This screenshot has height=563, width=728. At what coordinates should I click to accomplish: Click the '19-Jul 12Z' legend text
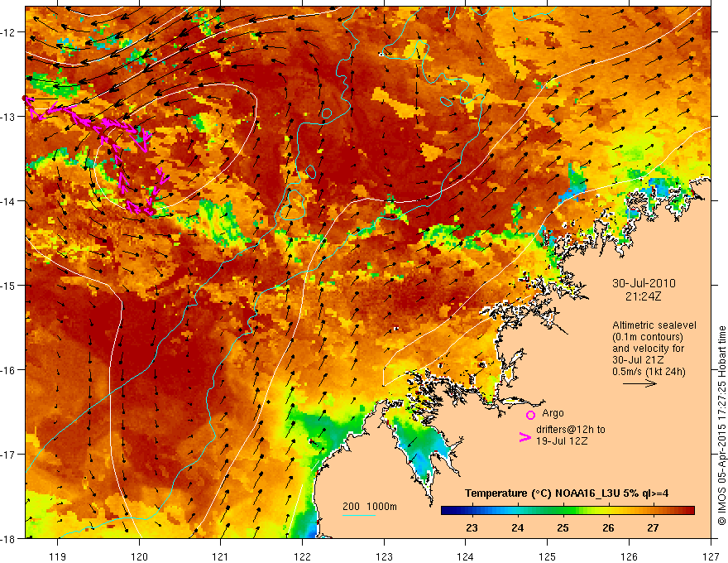tap(562, 440)
